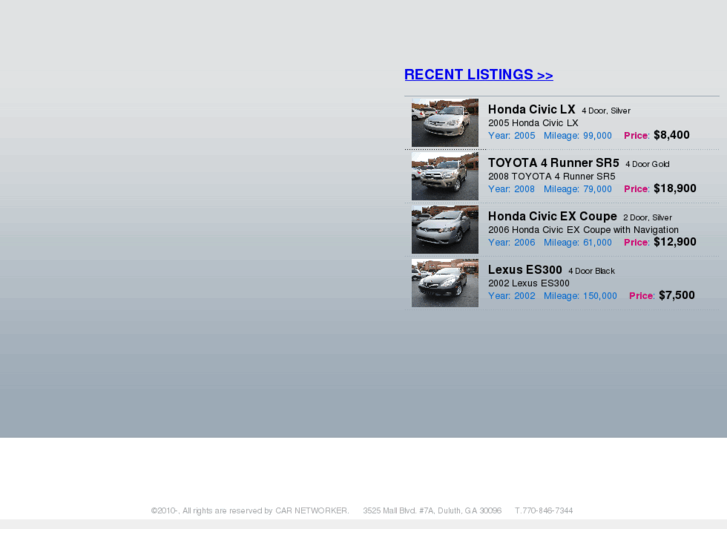
Task: Click 'Mileage: 99,000' text
Action: coord(578,135)
